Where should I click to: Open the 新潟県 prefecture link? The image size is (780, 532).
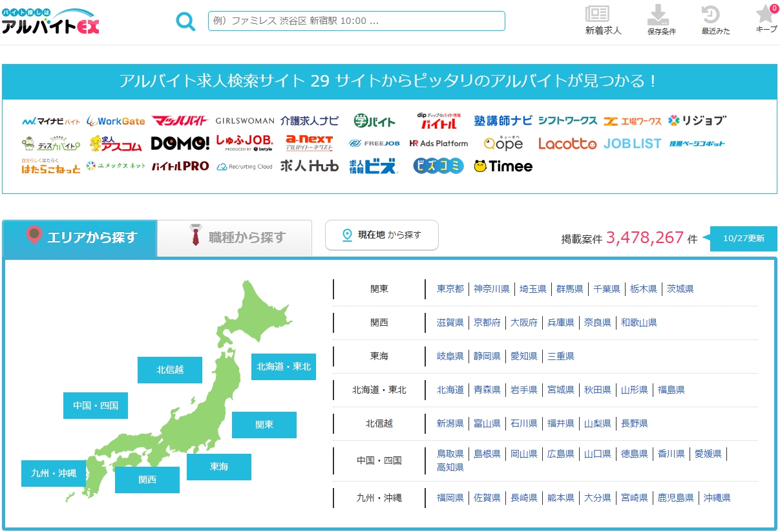pyautogui.click(x=450, y=423)
